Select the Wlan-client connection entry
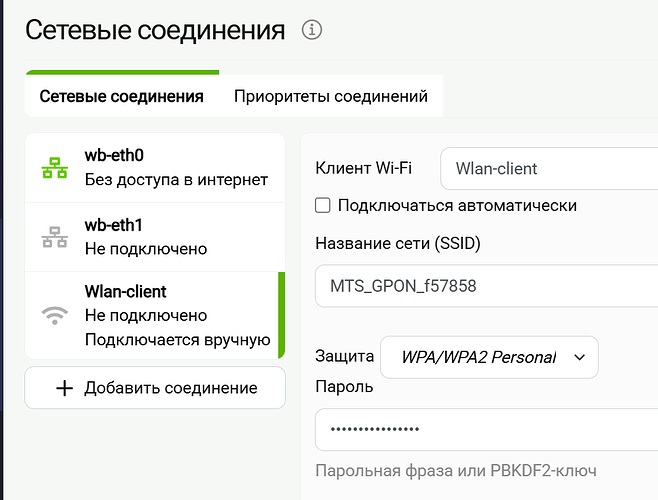Image resolution: width=658 pixels, height=500 pixels. pyautogui.click(x=155, y=315)
